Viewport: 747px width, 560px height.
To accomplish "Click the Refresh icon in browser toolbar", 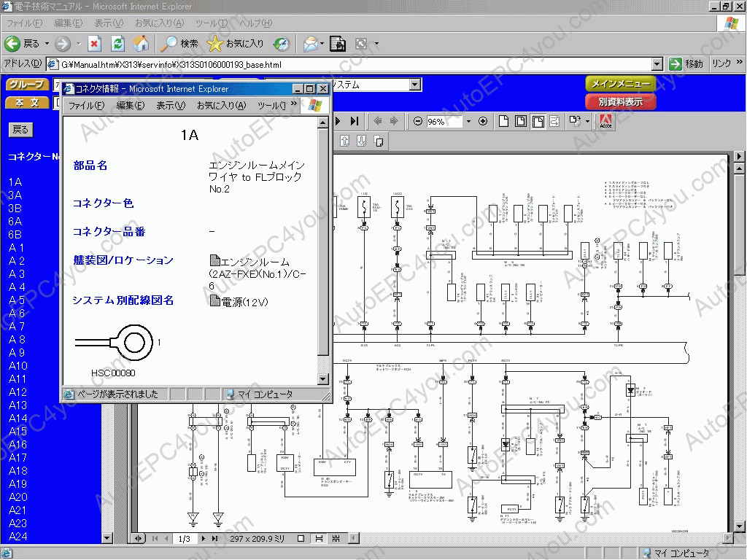I will pos(117,44).
